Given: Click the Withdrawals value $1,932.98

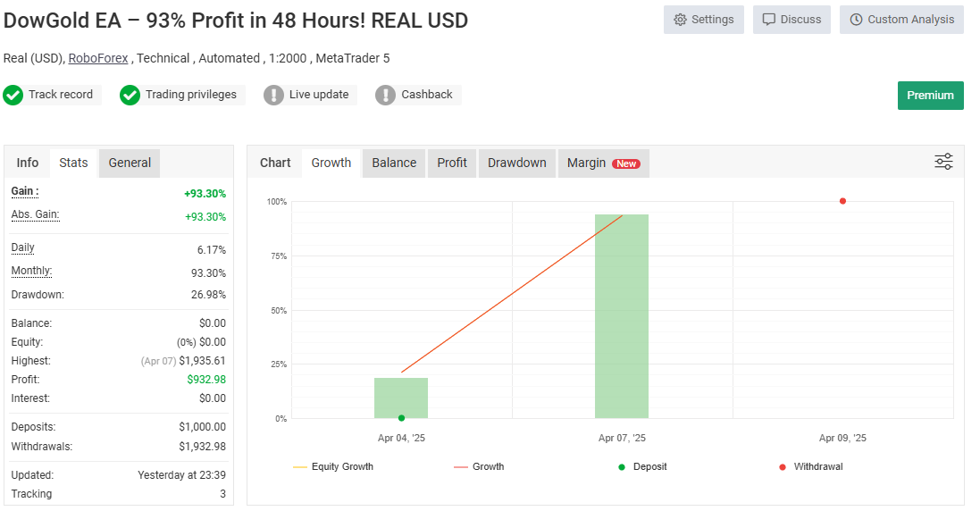Looking at the screenshot, I should 203,447.
